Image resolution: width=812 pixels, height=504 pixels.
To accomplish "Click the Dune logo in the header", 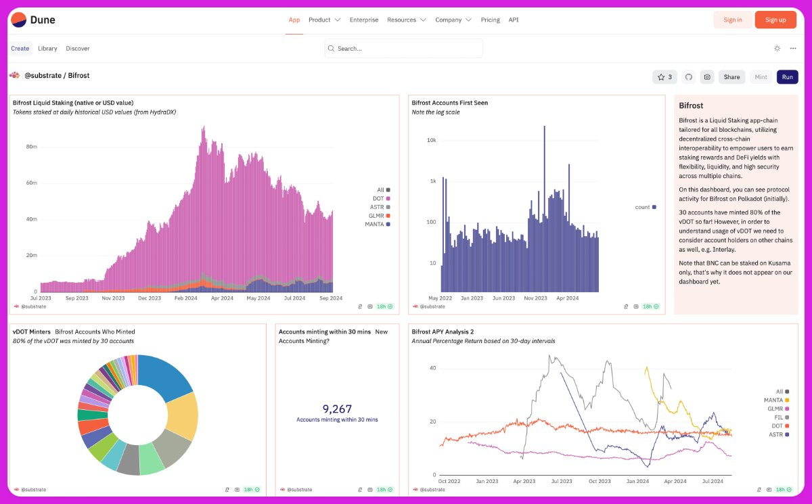I will coord(33,20).
